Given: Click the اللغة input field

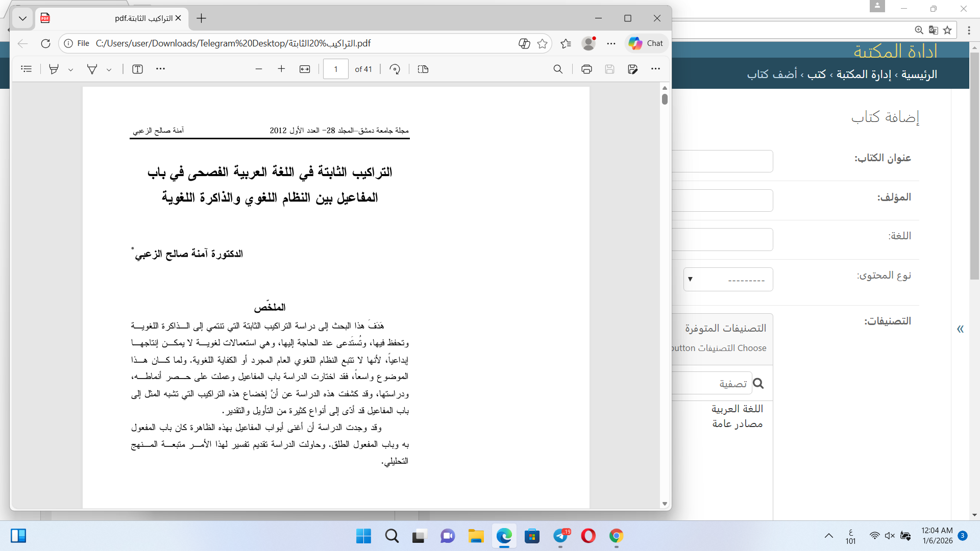Looking at the screenshot, I should (722, 239).
